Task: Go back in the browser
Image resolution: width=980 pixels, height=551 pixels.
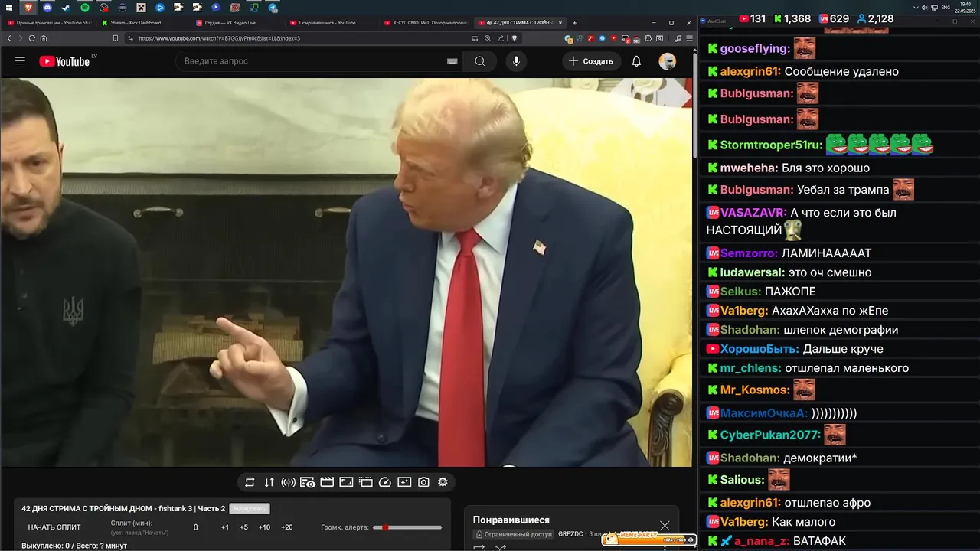Action: [x=10, y=38]
